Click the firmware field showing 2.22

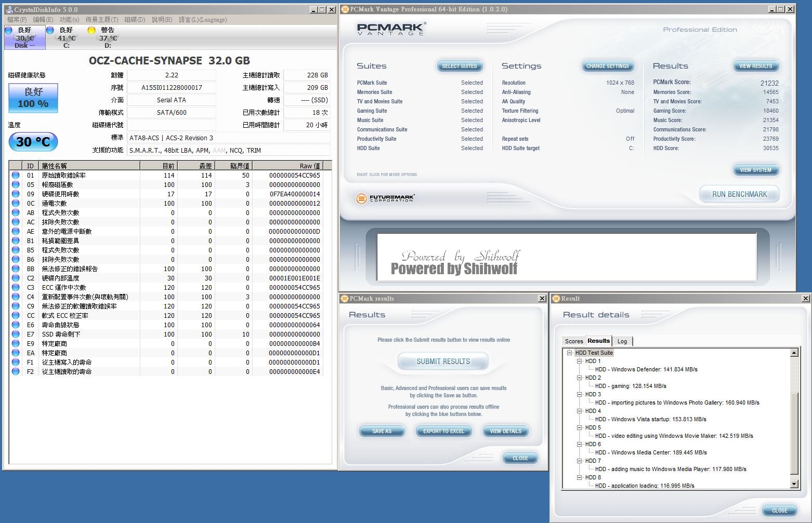coord(172,75)
